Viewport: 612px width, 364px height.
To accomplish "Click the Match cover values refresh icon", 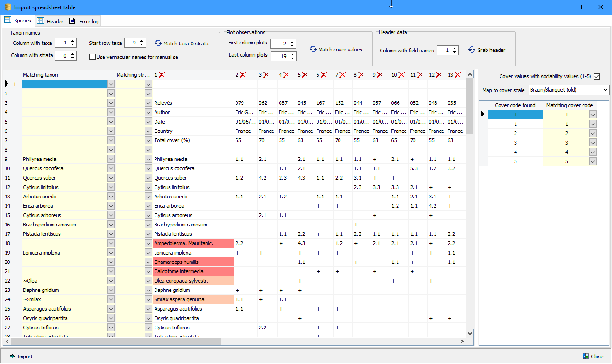I will pyautogui.click(x=313, y=49).
